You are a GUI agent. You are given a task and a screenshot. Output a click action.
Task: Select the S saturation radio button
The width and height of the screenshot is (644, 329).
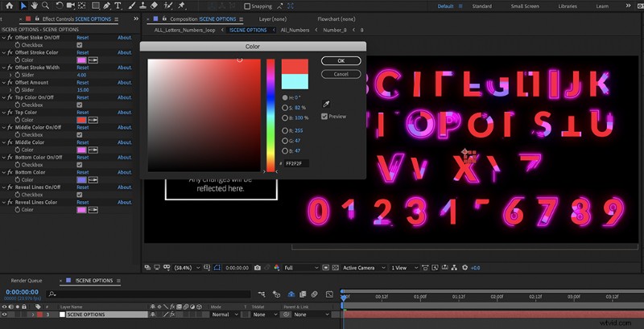[x=285, y=108]
